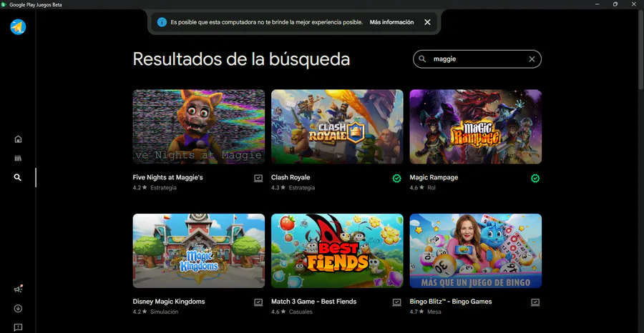
Task: Click the PC compatibility icon for Five Nights at Maggie's
Action: (x=258, y=179)
